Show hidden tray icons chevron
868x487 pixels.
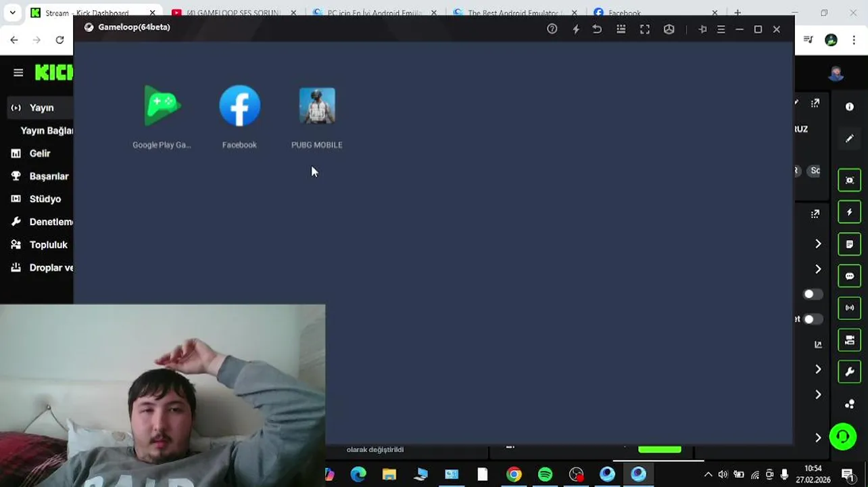coord(708,475)
